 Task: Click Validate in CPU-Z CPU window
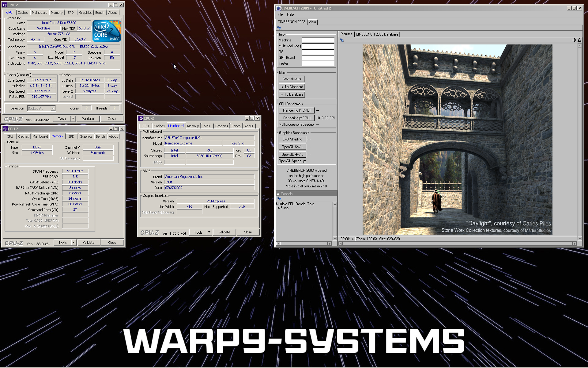coord(88,119)
